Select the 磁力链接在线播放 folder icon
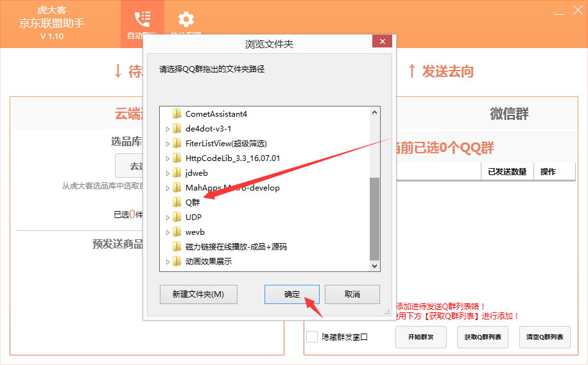 [x=177, y=246]
